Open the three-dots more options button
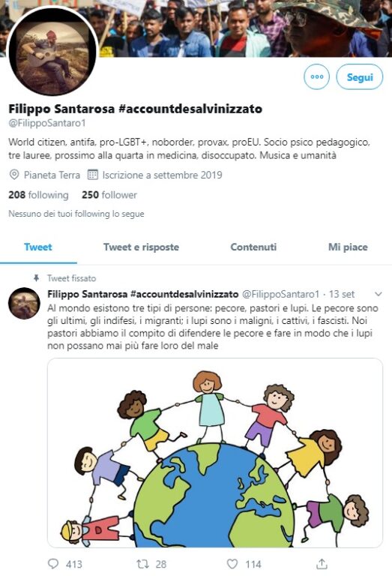 coord(317,76)
